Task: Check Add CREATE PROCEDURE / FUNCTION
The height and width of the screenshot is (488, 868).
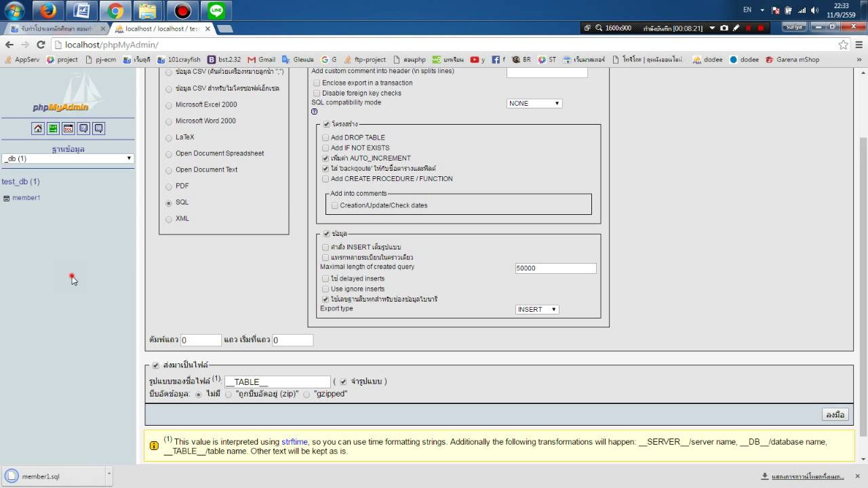Action: (x=325, y=179)
